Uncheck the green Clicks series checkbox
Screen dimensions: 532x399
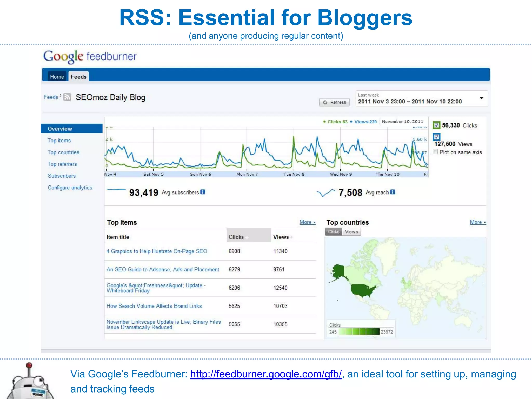[436, 125]
